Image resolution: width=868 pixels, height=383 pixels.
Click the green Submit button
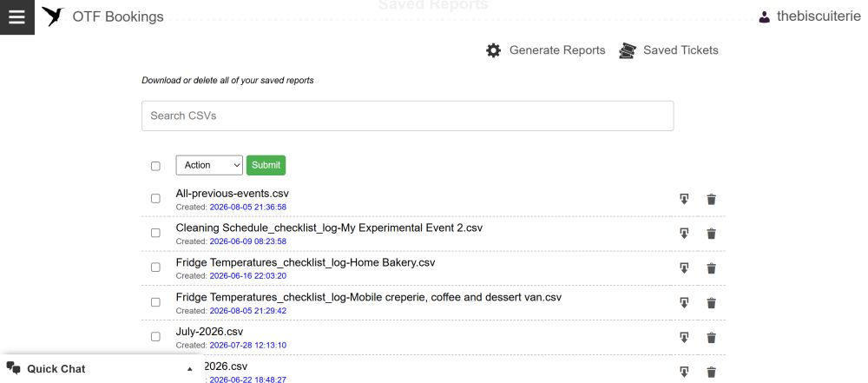click(266, 165)
